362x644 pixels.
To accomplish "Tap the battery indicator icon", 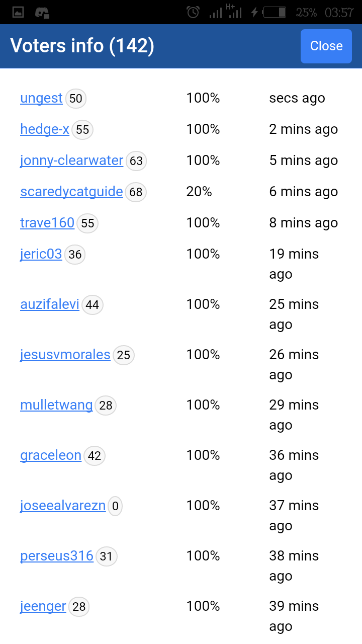I will click(275, 12).
